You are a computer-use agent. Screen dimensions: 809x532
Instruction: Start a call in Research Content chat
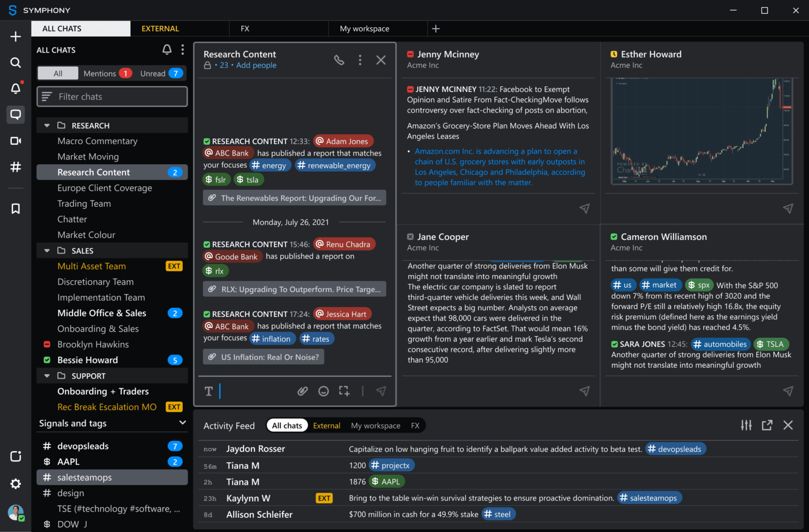pyautogui.click(x=339, y=60)
